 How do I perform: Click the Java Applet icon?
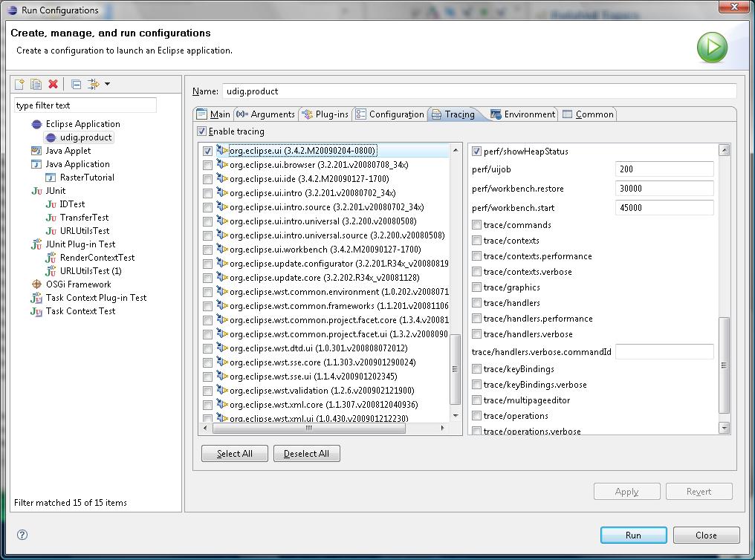36,151
